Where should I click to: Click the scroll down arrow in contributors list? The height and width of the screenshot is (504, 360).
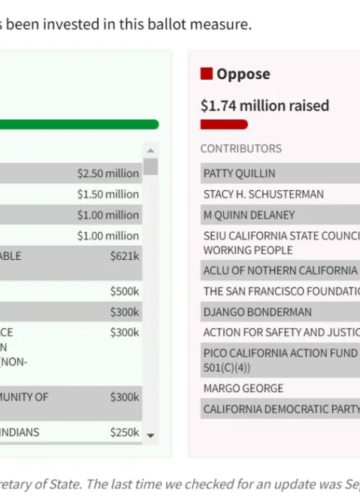coord(151,436)
